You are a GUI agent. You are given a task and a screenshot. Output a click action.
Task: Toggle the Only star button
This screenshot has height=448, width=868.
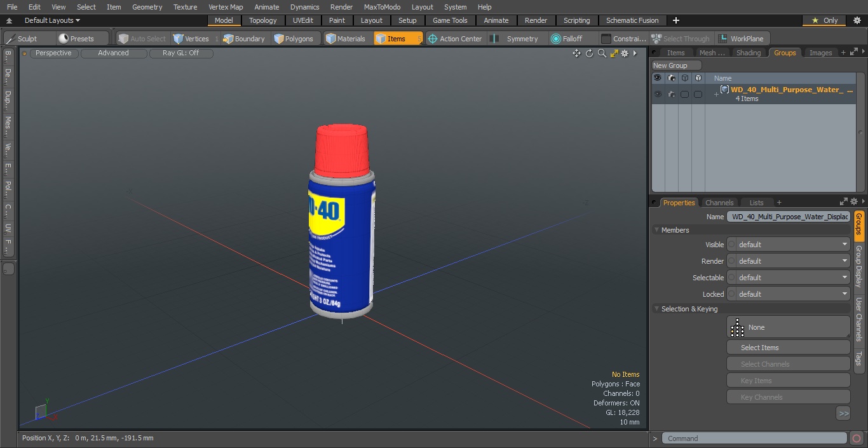pyautogui.click(x=824, y=20)
